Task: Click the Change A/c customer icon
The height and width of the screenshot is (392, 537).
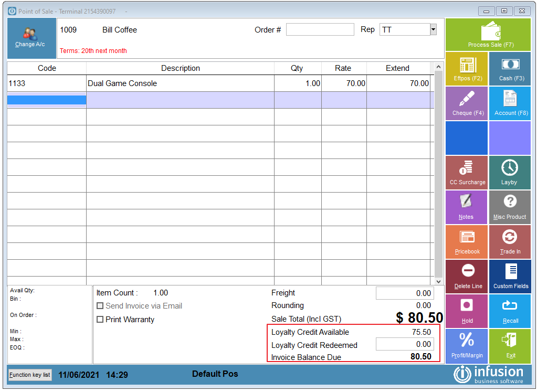Action: pyautogui.click(x=30, y=34)
